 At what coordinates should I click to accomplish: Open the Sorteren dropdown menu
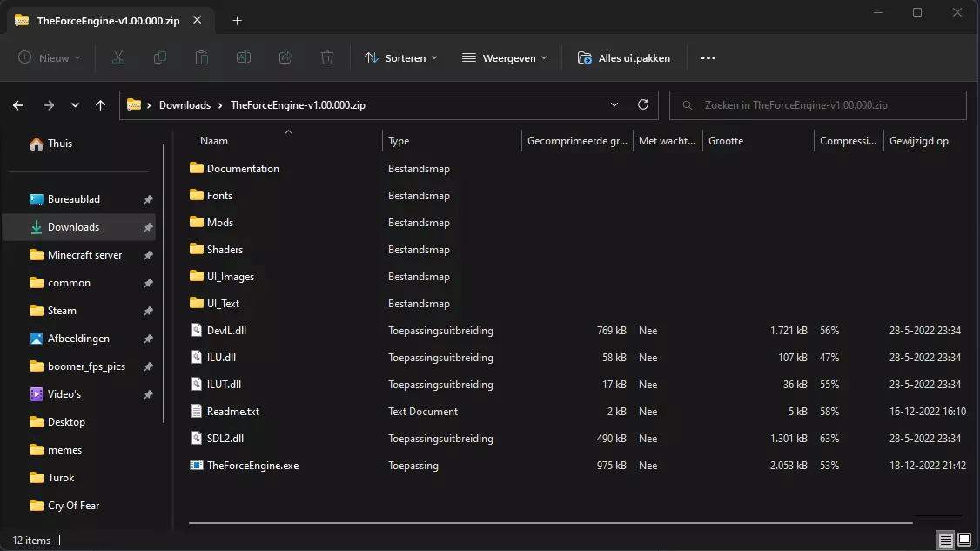pyautogui.click(x=400, y=57)
